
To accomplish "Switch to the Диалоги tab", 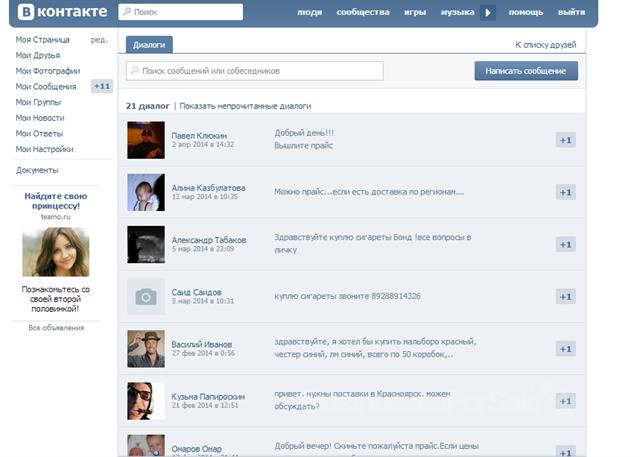I will 148,45.
